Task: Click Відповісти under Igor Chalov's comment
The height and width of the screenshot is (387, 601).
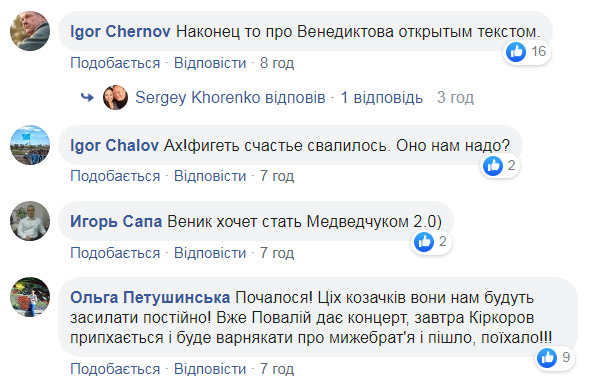Action: click(210, 176)
